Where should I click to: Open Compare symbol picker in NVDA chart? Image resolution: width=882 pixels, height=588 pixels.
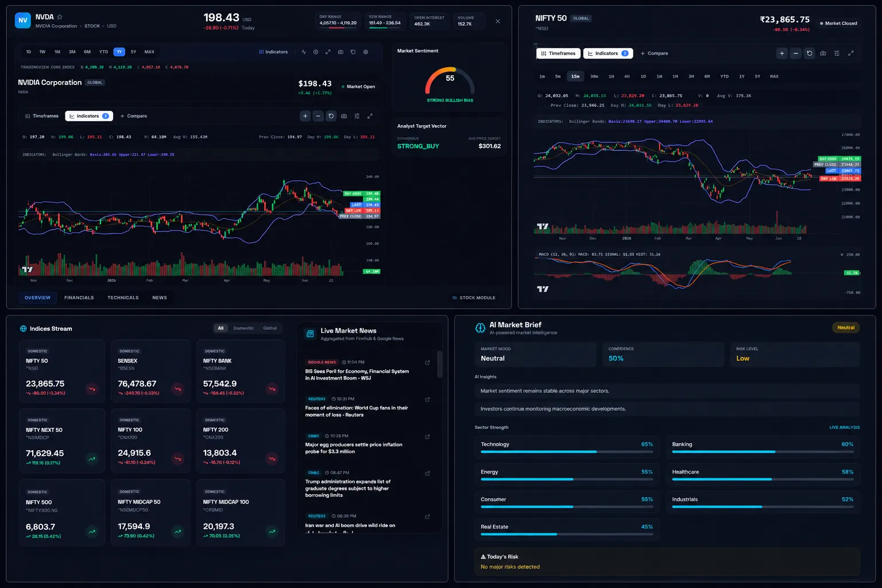click(133, 116)
